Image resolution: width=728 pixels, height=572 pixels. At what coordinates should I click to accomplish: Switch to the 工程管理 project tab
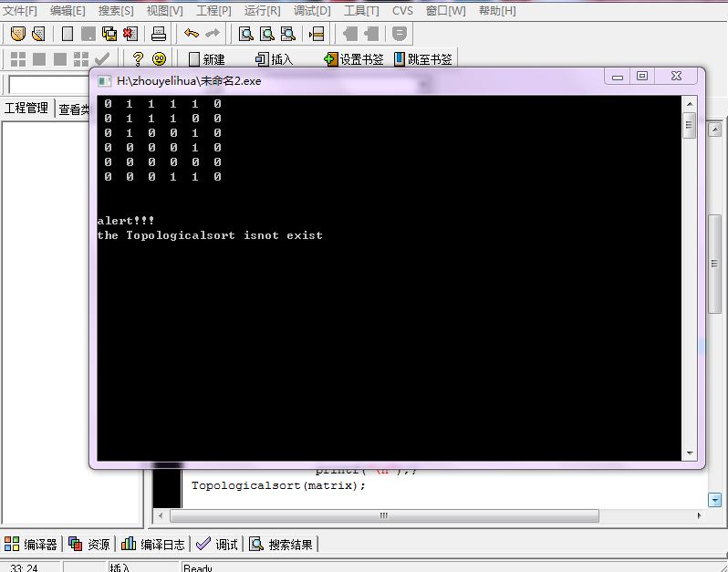coord(26,109)
